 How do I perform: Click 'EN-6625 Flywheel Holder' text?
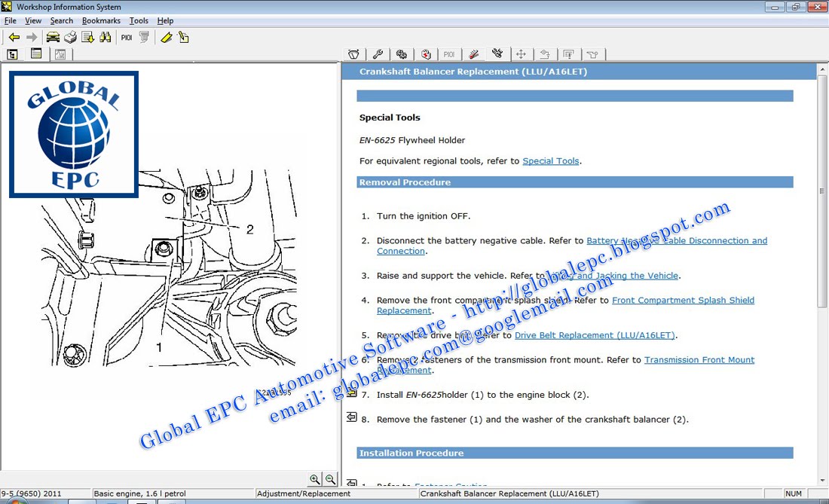[x=411, y=140]
